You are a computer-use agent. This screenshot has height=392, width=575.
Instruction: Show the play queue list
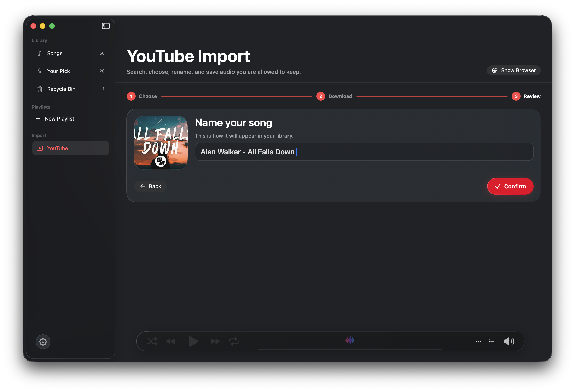pos(491,341)
